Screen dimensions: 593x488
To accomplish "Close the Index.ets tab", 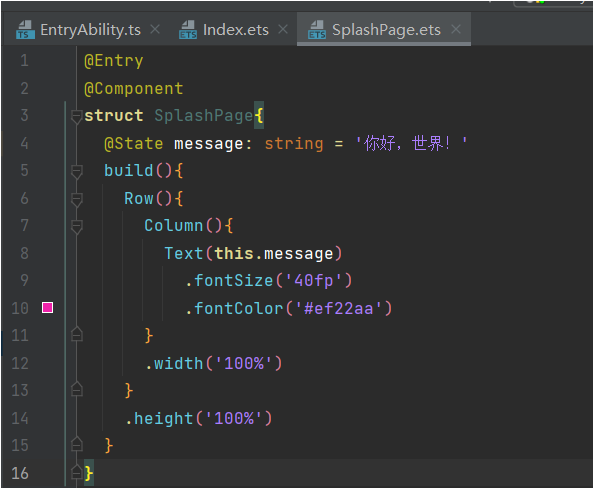I will 283,29.
